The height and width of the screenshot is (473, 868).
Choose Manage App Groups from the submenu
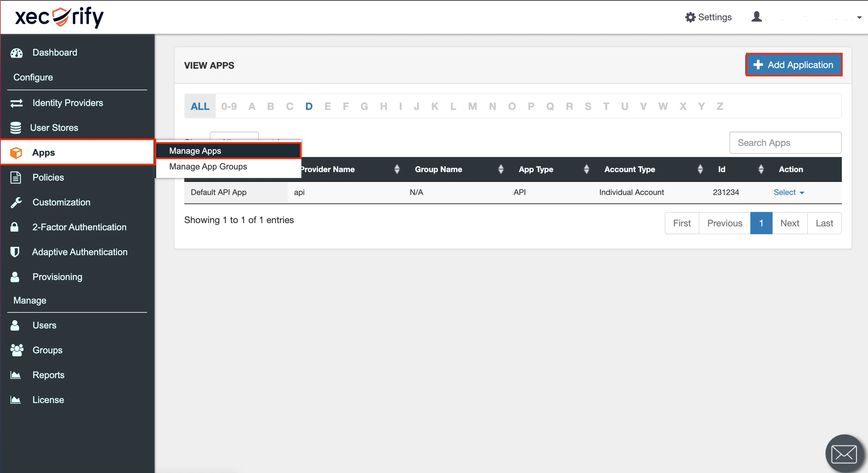tap(228, 167)
